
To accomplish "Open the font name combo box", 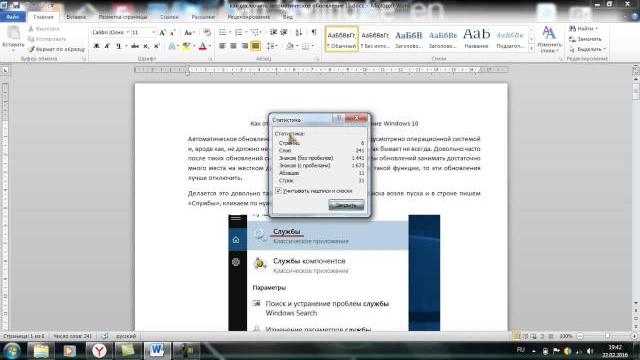I will click(x=111, y=32).
